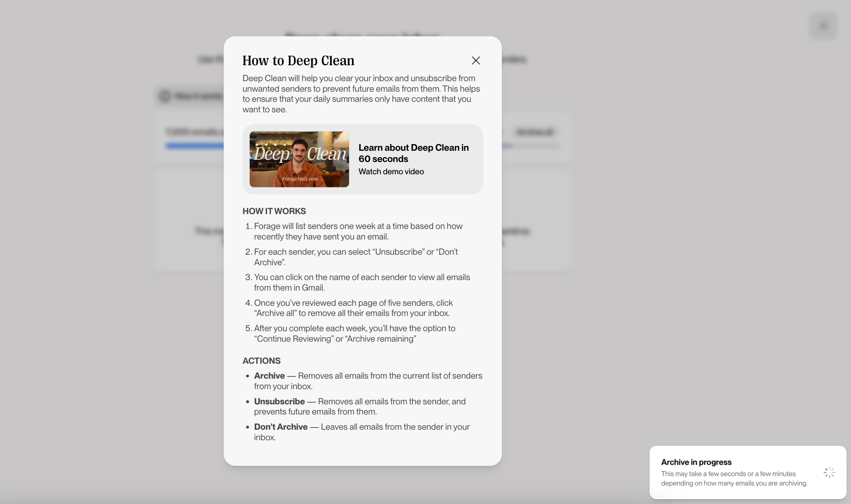Click the bold Archive term in Actions list

[x=269, y=376]
